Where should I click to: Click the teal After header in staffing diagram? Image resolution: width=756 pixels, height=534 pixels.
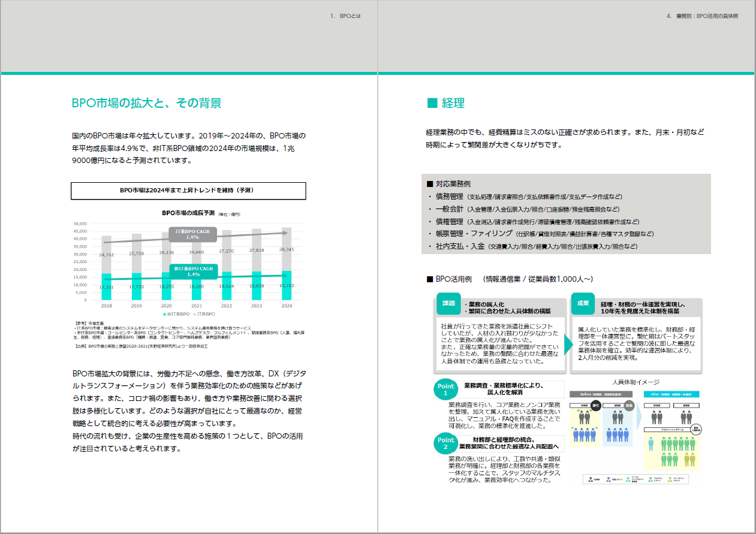click(671, 394)
